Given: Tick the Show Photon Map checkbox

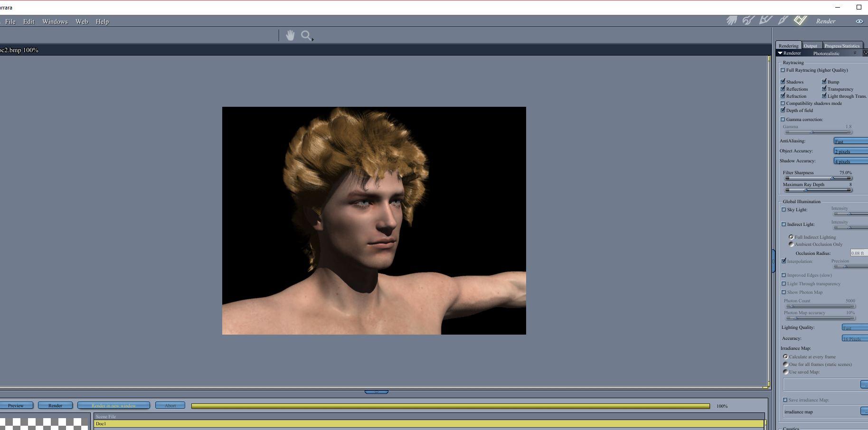Looking at the screenshot, I should [x=784, y=292].
